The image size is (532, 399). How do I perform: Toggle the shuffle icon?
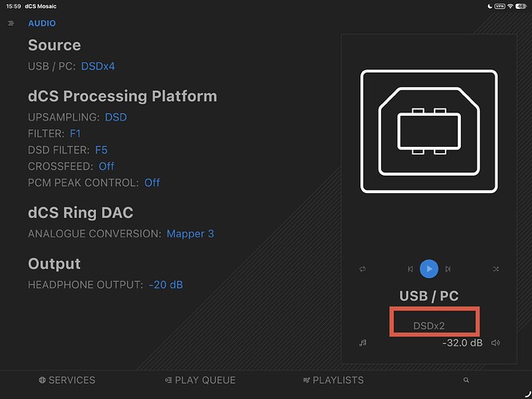click(496, 269)
